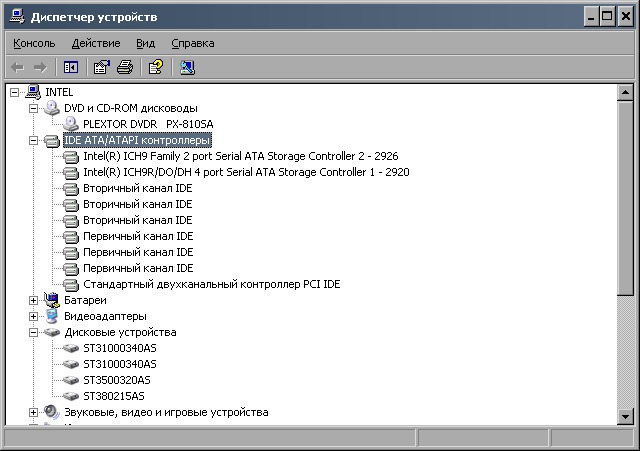The width and height of the screenshot is (640, 451).
Task: Expand the Батареи node
Action: [34, 300]
